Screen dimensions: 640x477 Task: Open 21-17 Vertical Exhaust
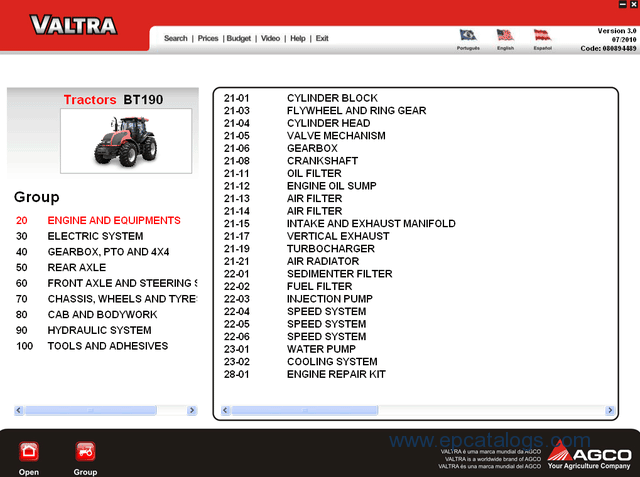click(307, 236)
